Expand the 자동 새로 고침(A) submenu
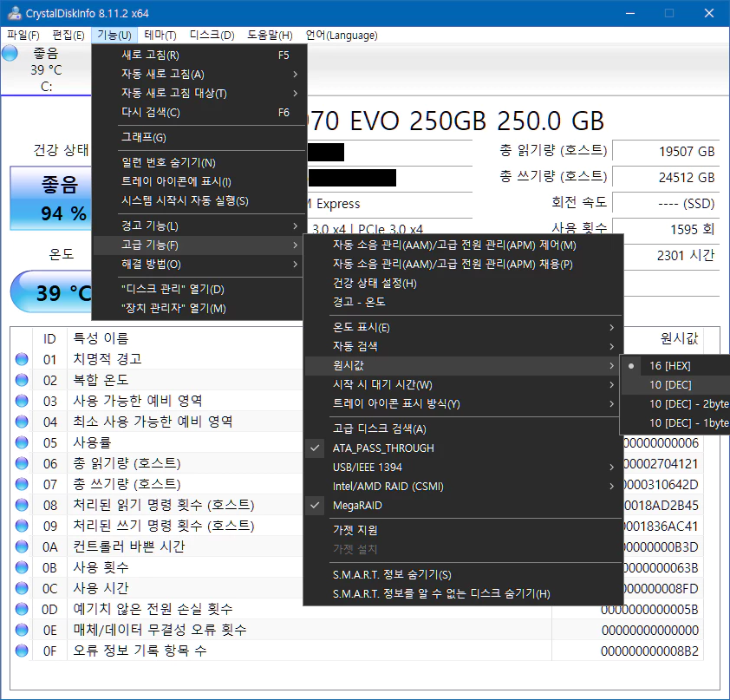This screenshot has height=700, width=730. click(x=199, y=74)
